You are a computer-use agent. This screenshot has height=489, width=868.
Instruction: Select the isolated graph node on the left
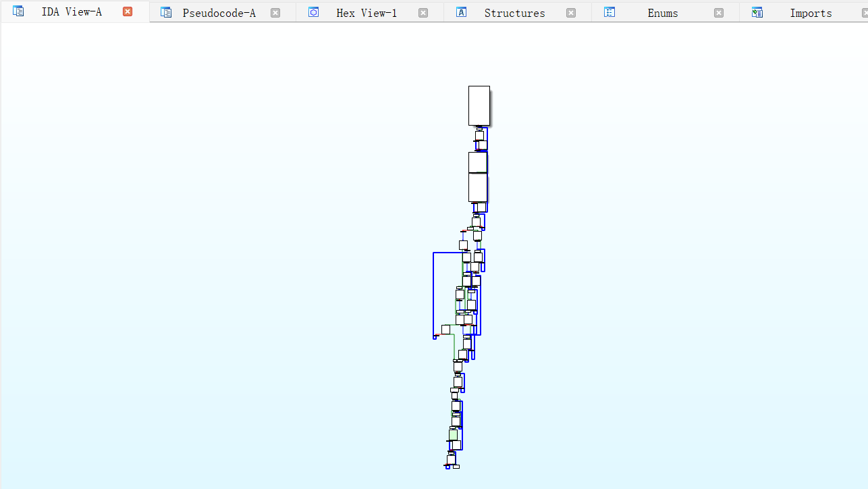pos(445,330)
